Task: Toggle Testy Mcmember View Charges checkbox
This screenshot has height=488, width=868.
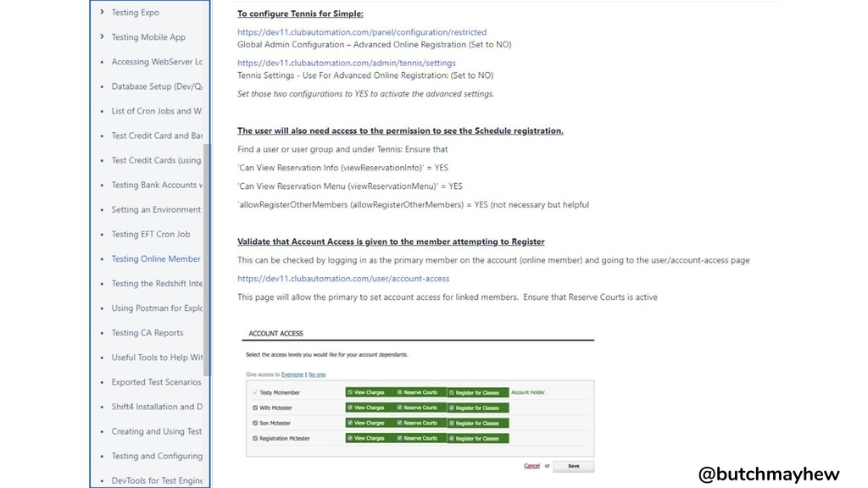Action: pyautogui.click(x=350, y=392)
